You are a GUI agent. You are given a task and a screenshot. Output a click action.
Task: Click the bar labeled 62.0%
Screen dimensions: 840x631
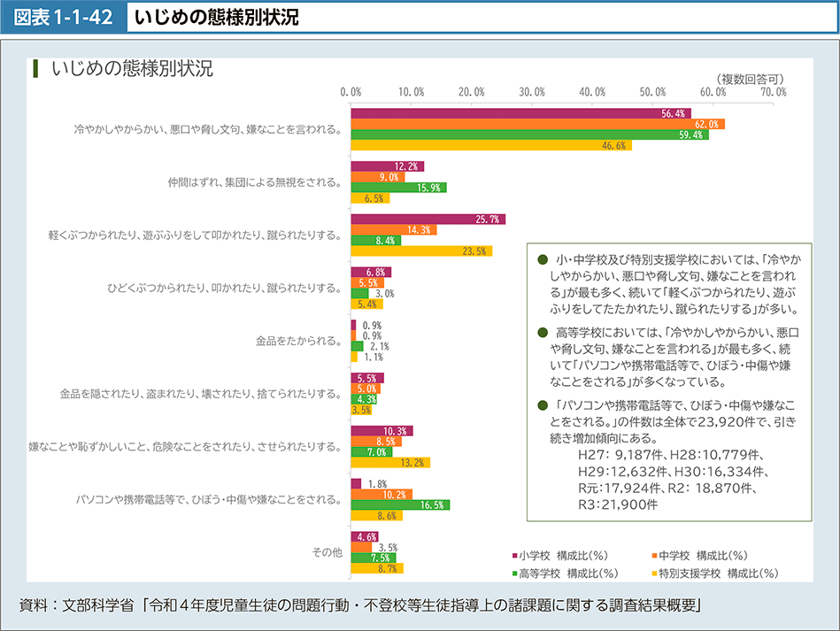coord(537,124)
